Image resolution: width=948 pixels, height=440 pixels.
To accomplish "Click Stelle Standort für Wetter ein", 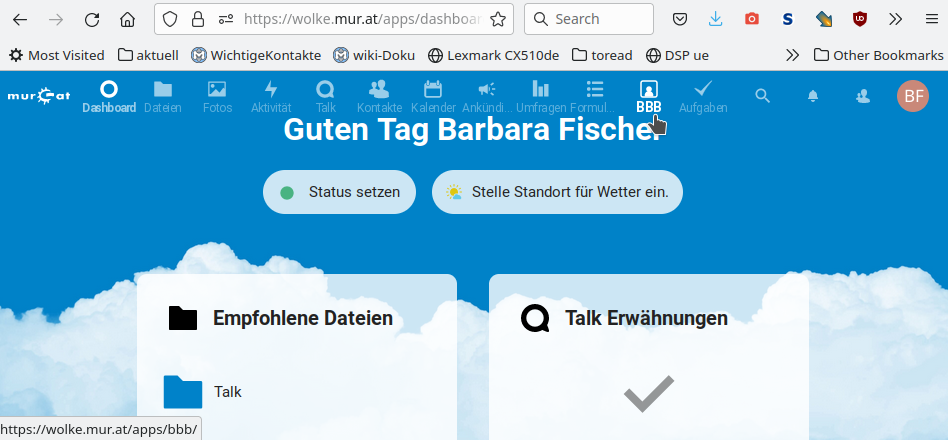I will pyautogui.click(x=557, y=192).
